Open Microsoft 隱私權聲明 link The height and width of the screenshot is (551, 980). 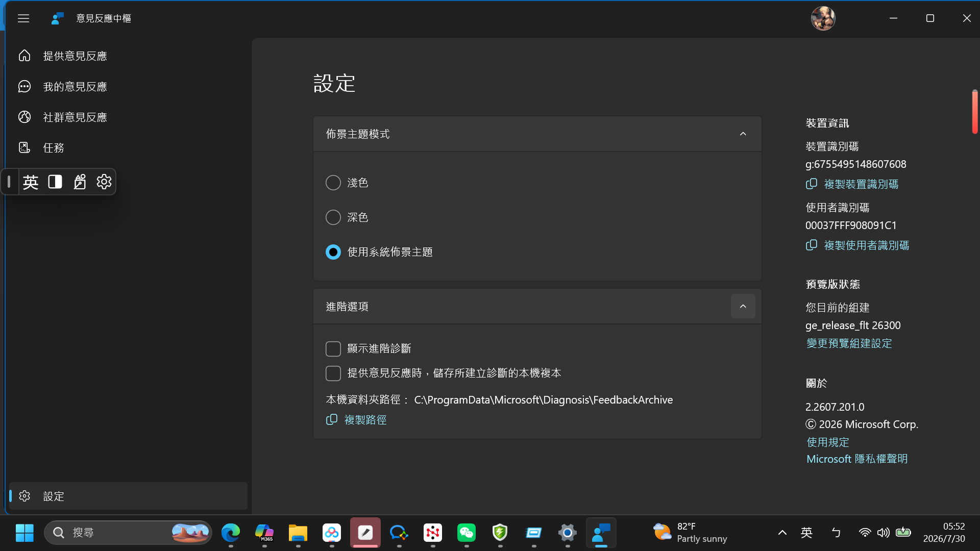[x=857, y=459]
